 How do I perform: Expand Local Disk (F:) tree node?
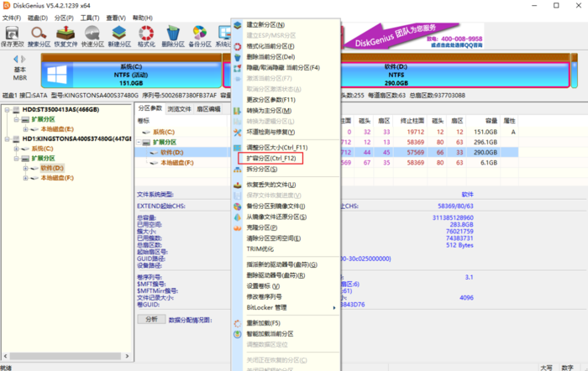[x=25, y=178]
